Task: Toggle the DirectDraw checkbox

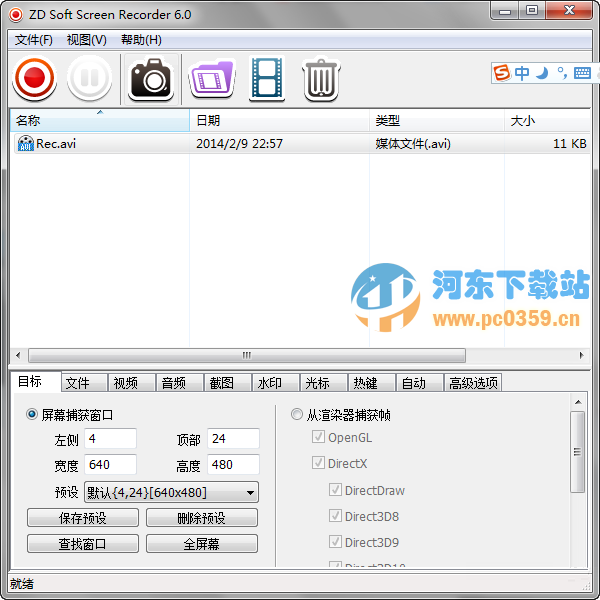Action: click(335, 489)
